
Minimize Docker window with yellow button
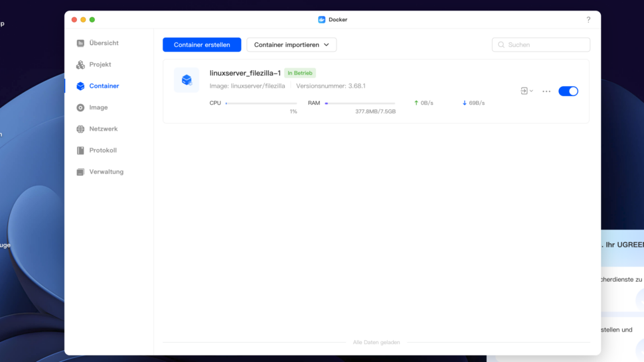(x=84, y=20)
